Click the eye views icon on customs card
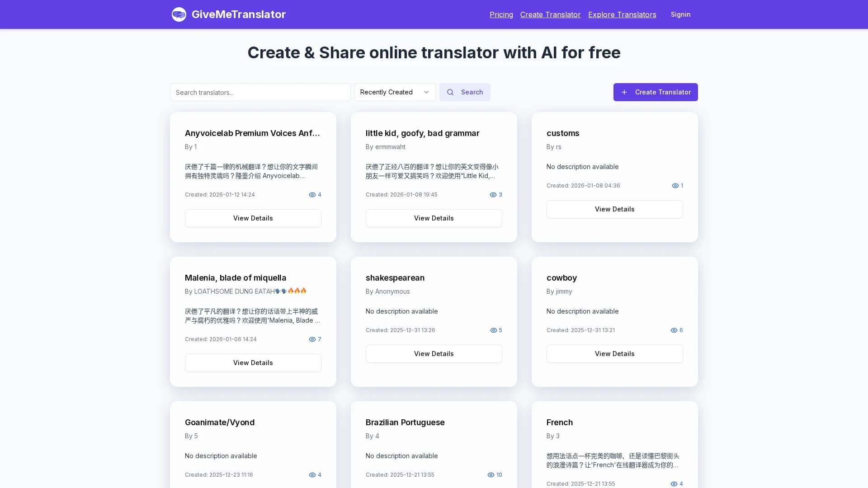 click(x=675, y=186)
